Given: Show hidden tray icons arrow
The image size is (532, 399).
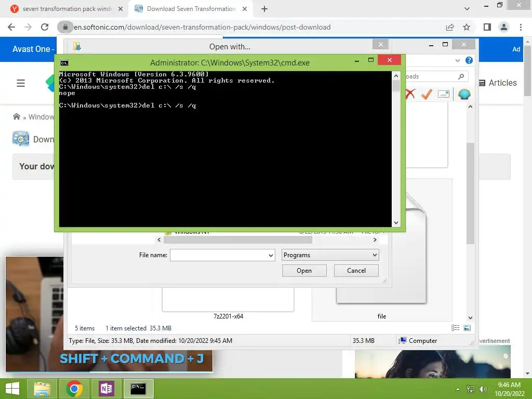Looking at the screenshot, I should tap(458, 389).
